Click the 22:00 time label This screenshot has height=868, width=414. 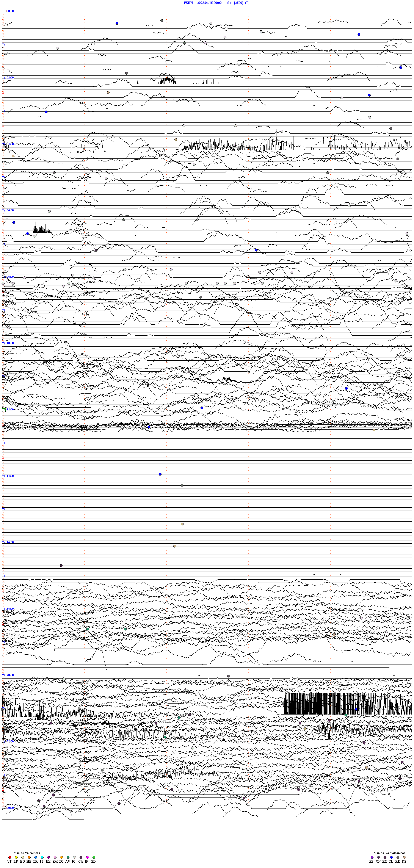(10, 741)
